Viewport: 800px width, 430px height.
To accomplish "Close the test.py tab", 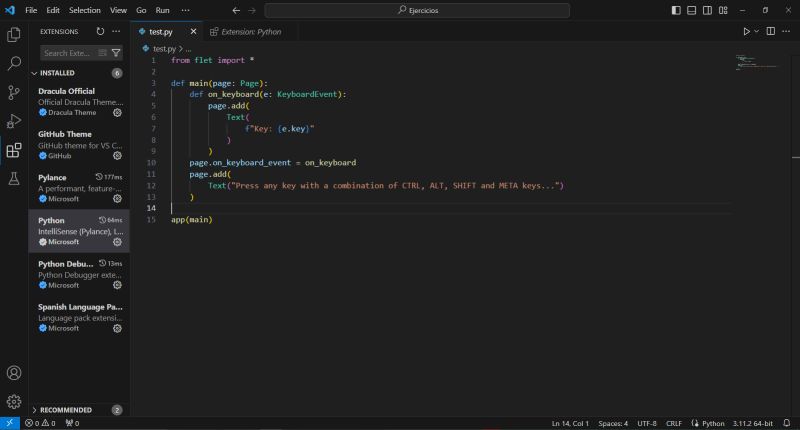I will pos(193,32).
